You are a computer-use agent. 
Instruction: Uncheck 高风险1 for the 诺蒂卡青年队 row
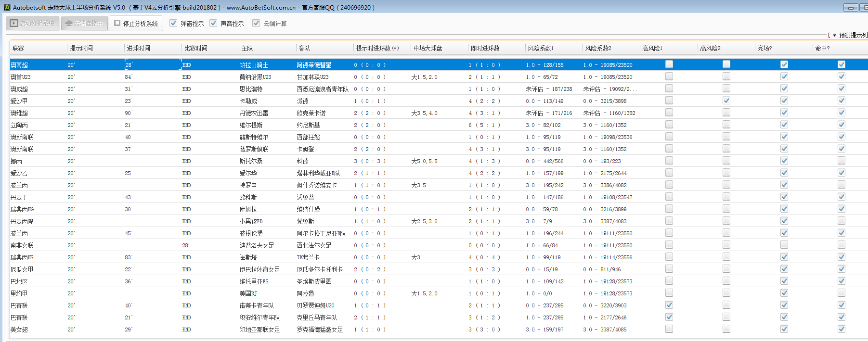(669, 305)
